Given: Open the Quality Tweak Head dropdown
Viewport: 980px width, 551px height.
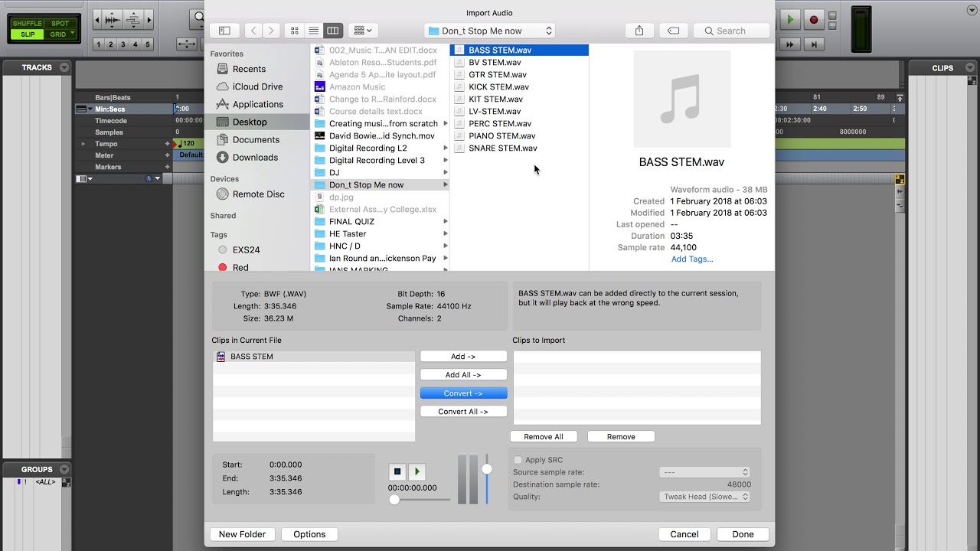Looking at the screenshot, I should coord(704,497).
